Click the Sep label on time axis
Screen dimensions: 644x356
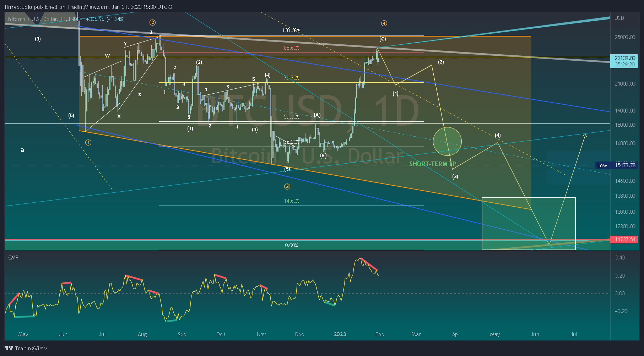(182, 334)
